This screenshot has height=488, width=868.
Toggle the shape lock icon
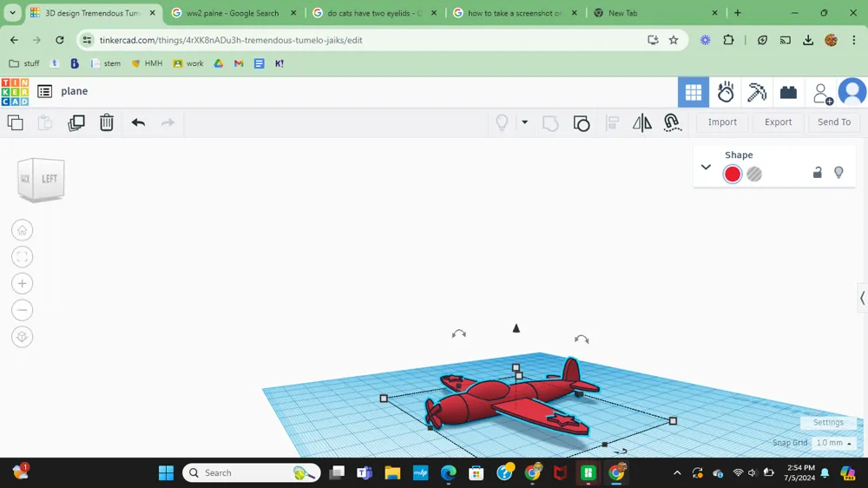coord(817,173)
